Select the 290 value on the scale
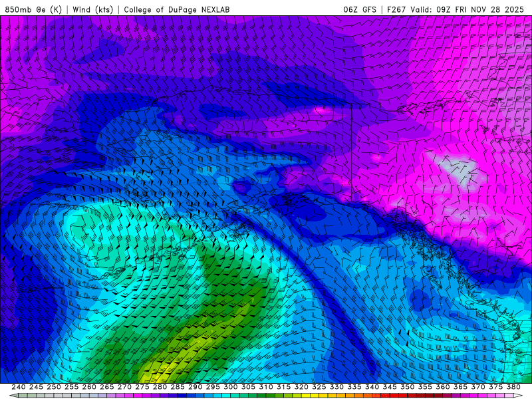This screenshot has height=399, width=532. point(195,387)
